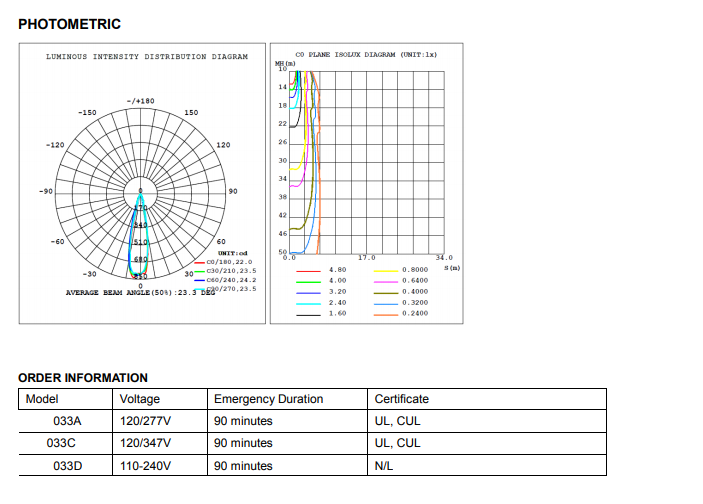
Task: Click the polar intensity distribution chart
Action: [x=140, y=190]
